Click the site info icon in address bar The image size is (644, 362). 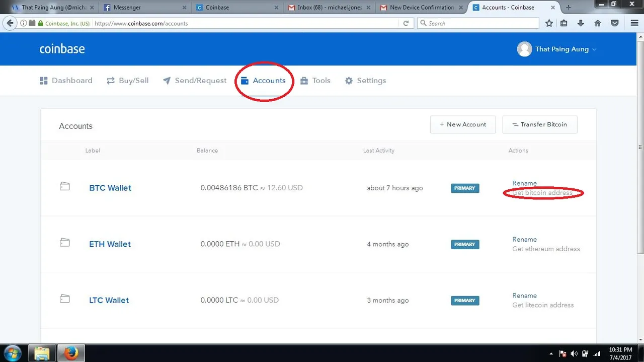(24, 23)
